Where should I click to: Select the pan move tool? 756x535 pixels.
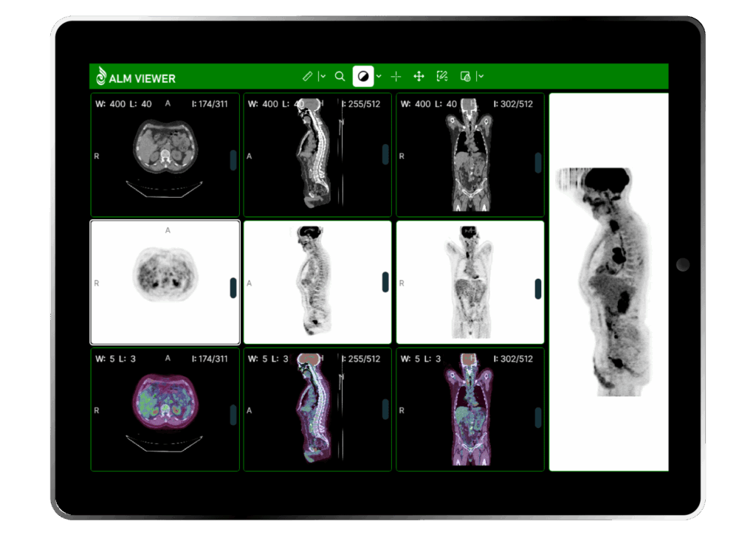point(419,76)
